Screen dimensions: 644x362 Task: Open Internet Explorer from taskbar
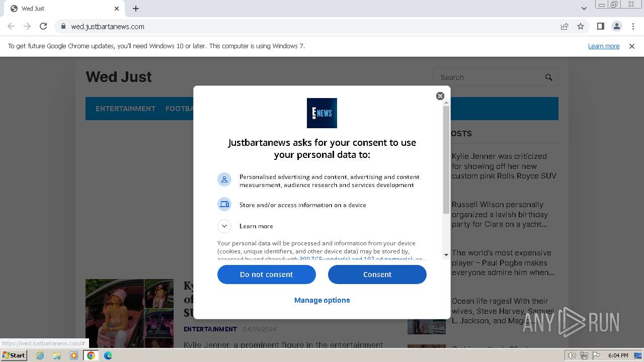coord(40,355)
